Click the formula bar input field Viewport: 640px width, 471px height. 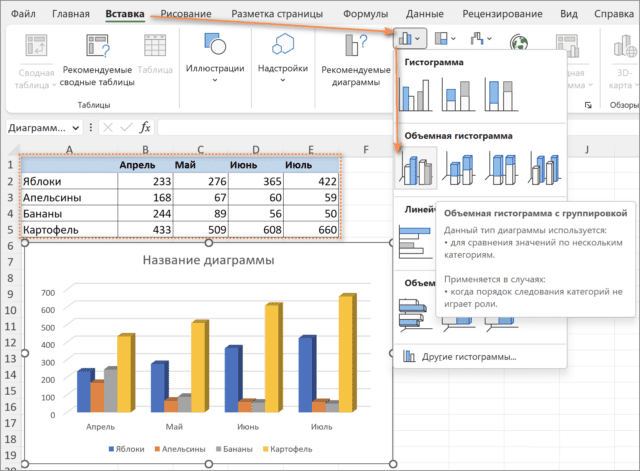pos(274,128)
